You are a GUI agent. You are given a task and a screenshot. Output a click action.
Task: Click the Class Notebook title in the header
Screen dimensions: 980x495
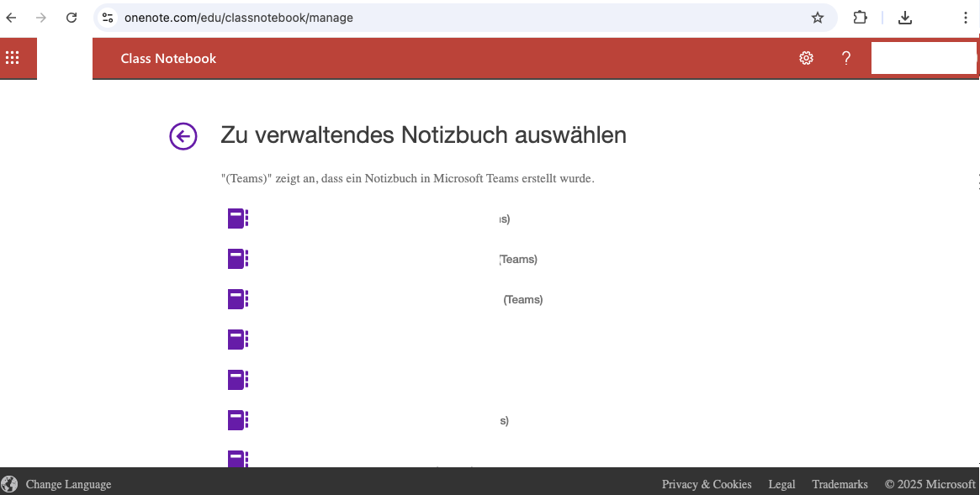click(168, 58)
